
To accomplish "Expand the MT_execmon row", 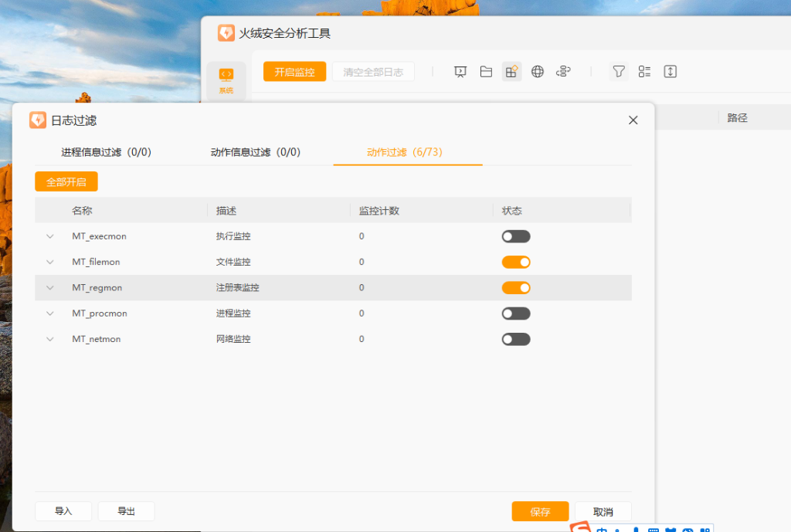I will [50, 236].
